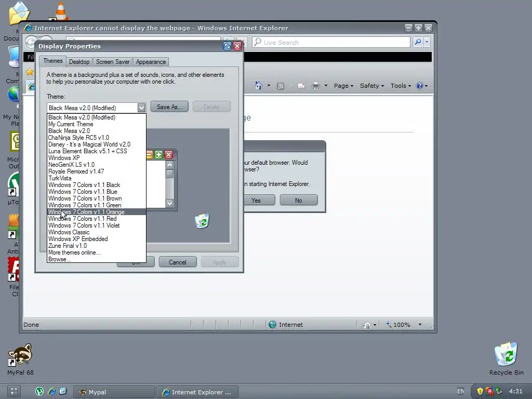Viewport: 532px width, 399px height.
Task: Choose Royale Remixed v1.47 theme
Action: pos(96,171)
